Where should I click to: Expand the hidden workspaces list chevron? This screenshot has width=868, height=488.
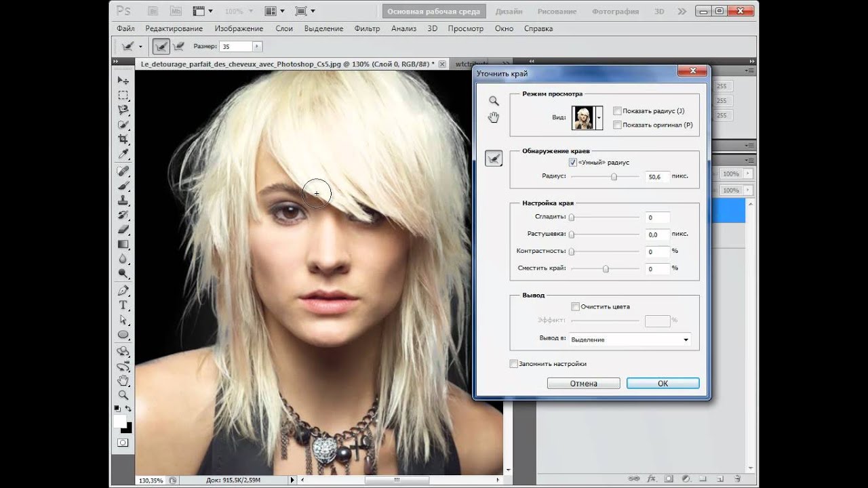point(682,12)
